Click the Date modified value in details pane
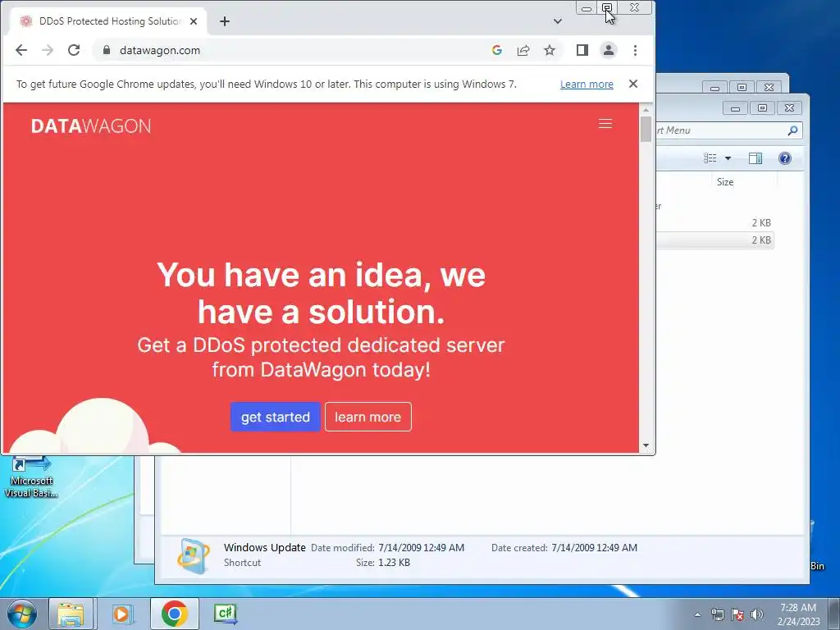The image size is (840, 630). (x=421, y=547)
